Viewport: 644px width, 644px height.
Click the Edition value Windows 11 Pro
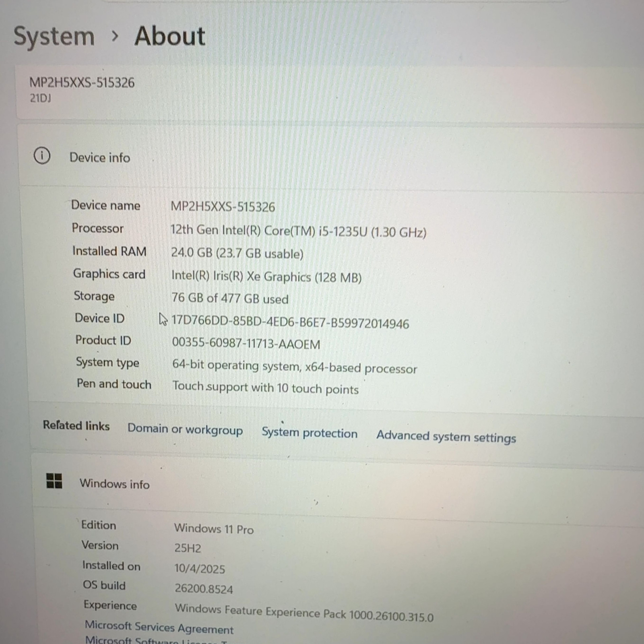pos(214,528)
